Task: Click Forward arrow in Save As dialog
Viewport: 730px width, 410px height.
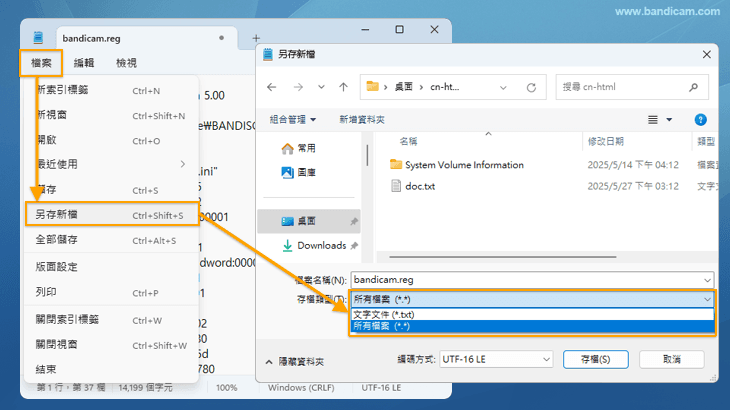Action: [x=298, y=87]
